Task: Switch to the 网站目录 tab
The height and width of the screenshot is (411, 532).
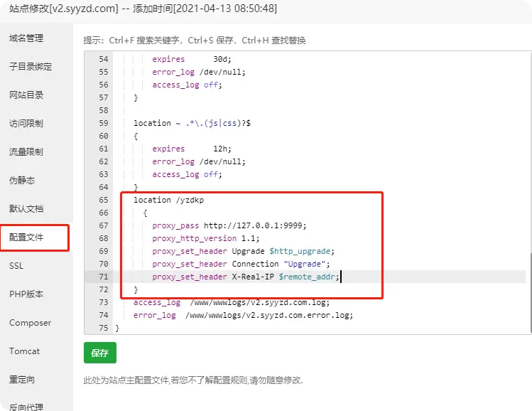Action: [x=26, y=95]
